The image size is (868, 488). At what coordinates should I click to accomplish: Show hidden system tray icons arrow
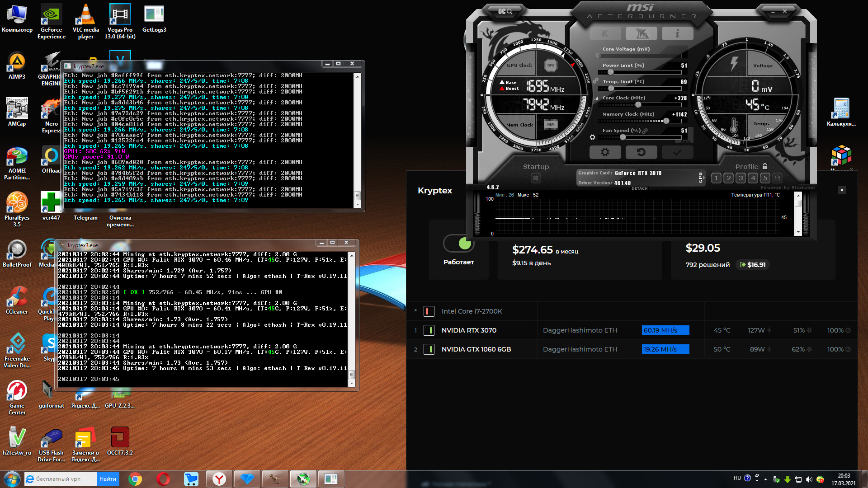point(765,479)
